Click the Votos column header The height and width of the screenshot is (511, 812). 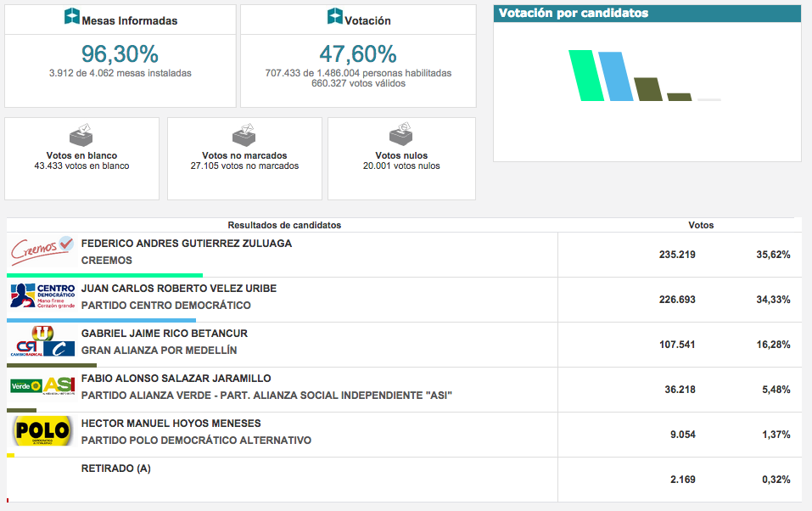point(700,224)
